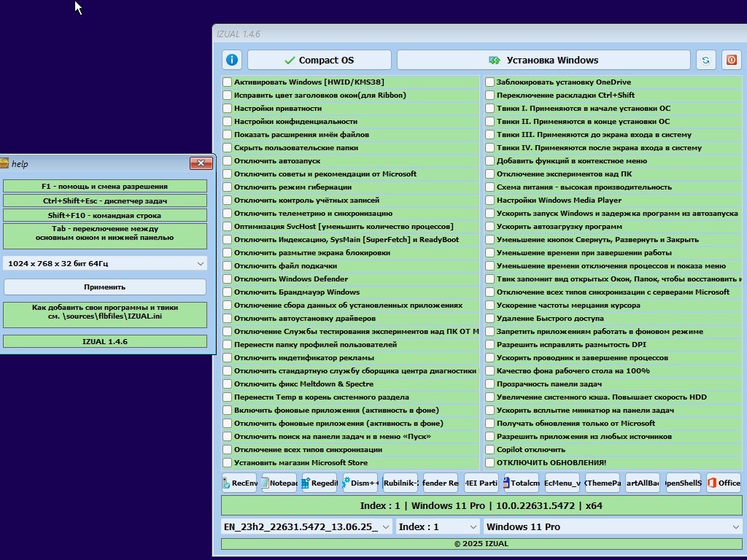Image resolution: width=747 pixels, height=560 pixels.
Task: Check 'Отключение всех типов синхронизации' in left column
Action: click(228, 449)
